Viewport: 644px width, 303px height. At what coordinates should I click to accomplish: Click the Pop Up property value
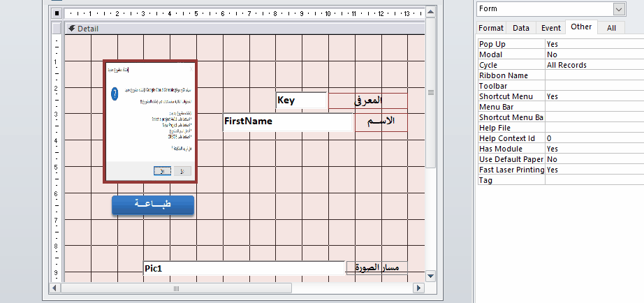594,43
